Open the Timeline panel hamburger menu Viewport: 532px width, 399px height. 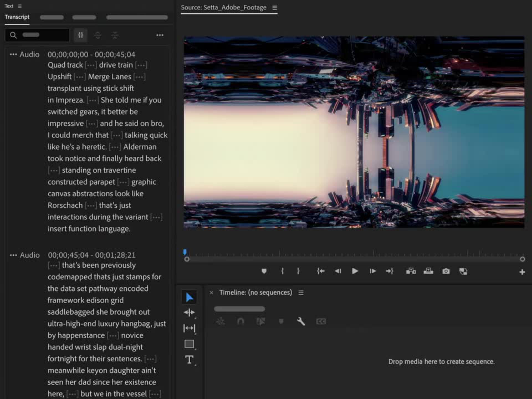[x=301, y=293]
